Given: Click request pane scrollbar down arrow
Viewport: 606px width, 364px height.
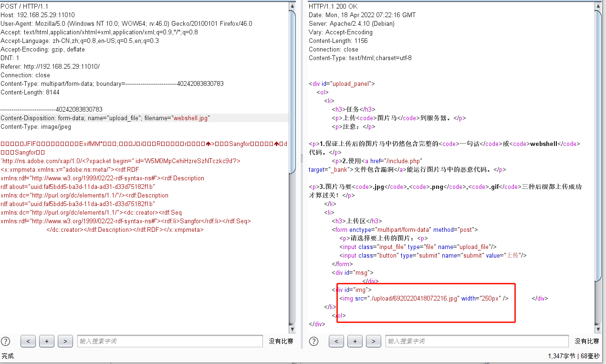Looking at the screenshot, I should coord(293,329).
